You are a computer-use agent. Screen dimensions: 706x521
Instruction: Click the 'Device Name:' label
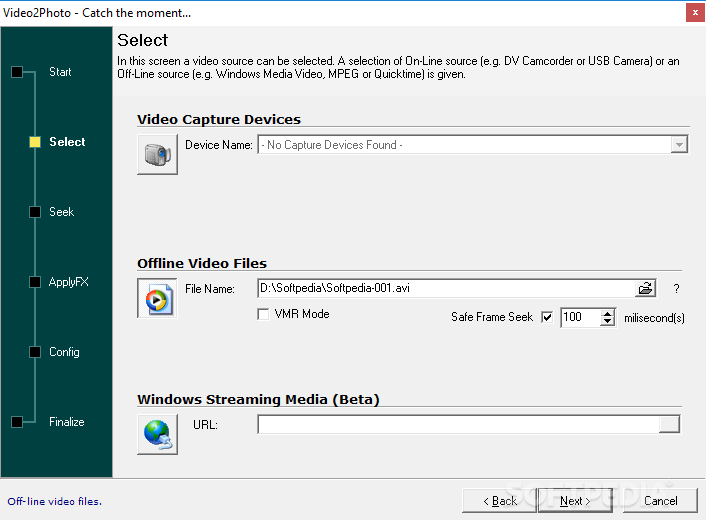pos(219,145)
